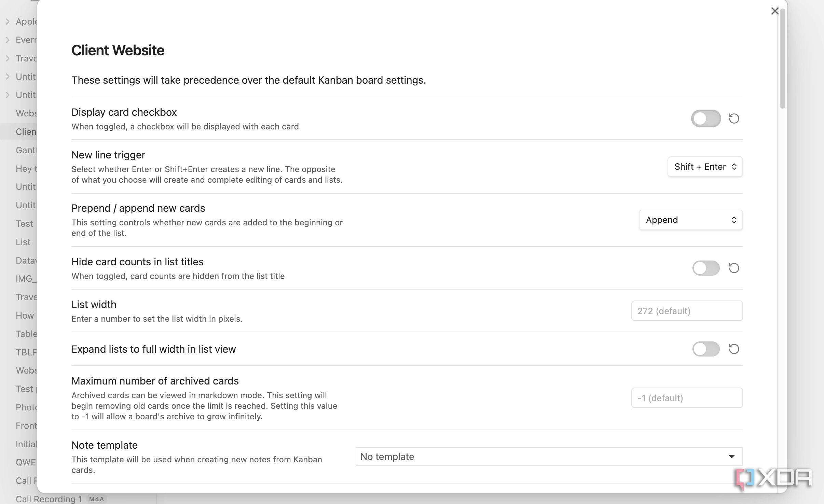Toggle Display card checkbox switch
This screenshot has width=824, height=504.
pyautogui.click(x=706, y=118)
